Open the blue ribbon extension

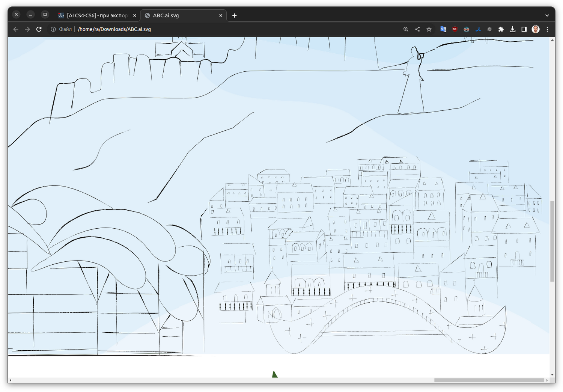478,29
